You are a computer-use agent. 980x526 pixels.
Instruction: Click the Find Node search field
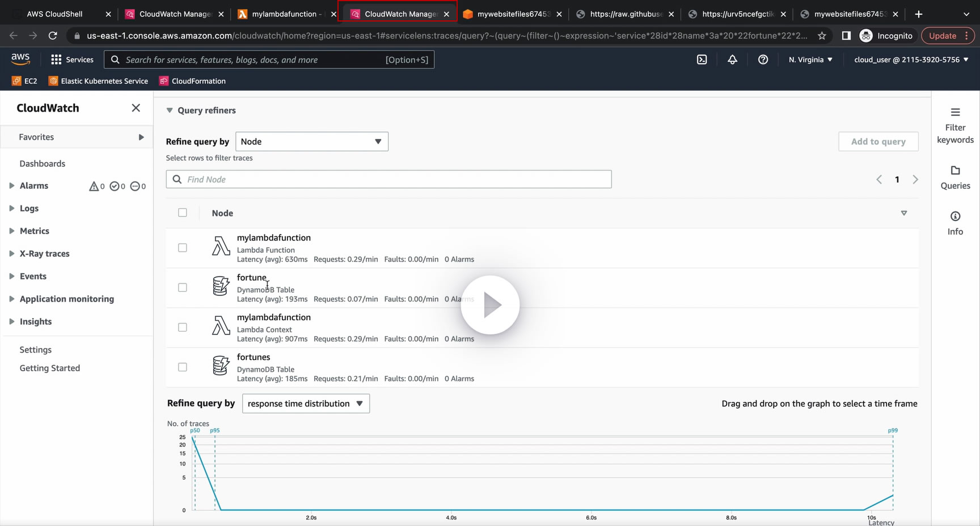point(388,180)
